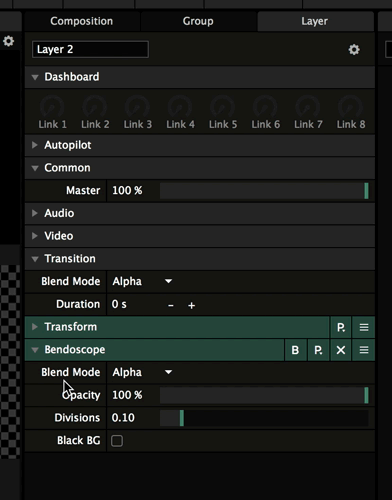Screen dimensions: 392x500
Task: Click the far-left panel gear icon
Action: 8,41
